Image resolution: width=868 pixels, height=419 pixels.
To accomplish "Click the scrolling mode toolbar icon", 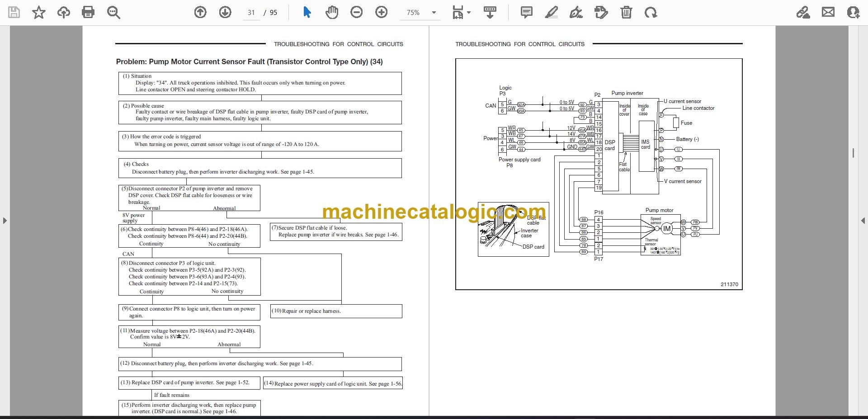I will (490, 12).
